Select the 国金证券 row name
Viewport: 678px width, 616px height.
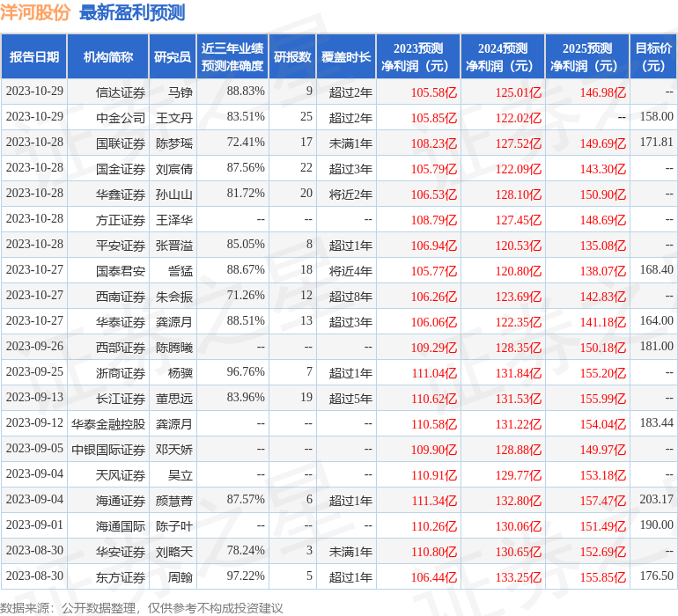(121, 169)
